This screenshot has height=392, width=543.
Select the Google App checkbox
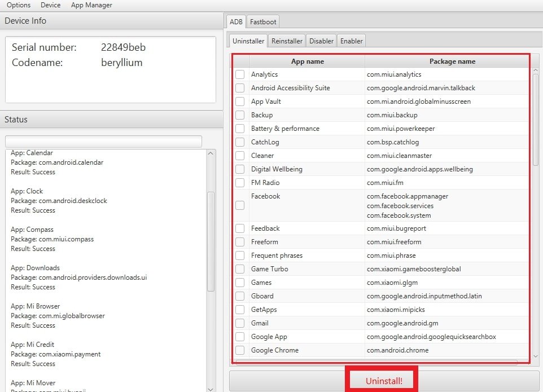(240, 336)
